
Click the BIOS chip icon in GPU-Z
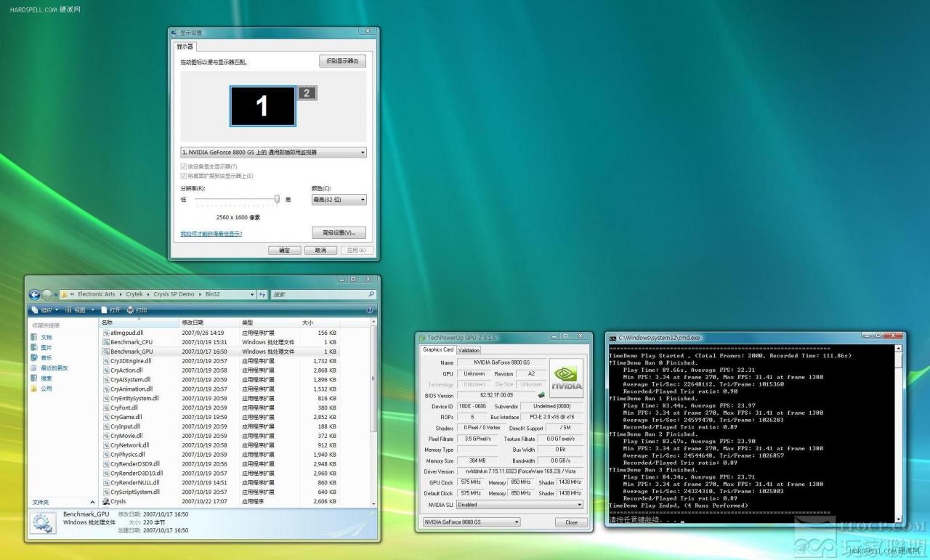tap(541, 394)
